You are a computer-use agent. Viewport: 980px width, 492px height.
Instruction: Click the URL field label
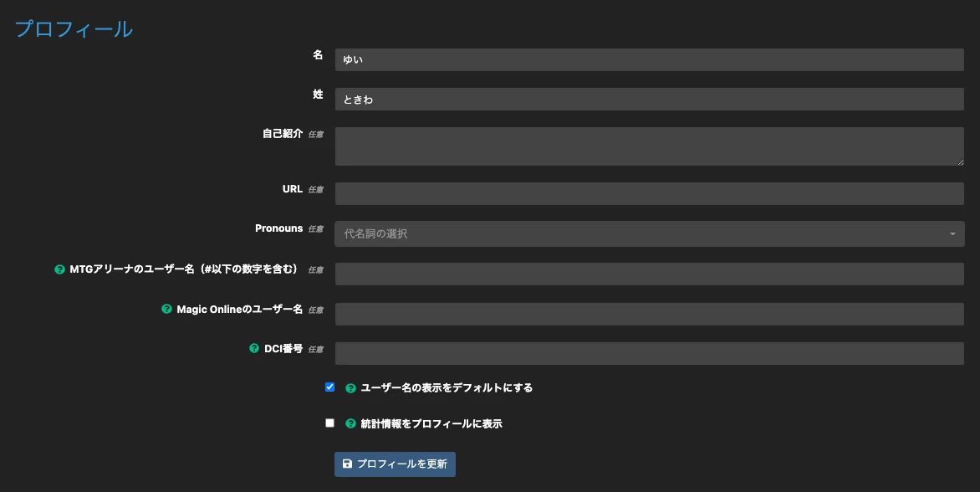[x=293, y=189]
